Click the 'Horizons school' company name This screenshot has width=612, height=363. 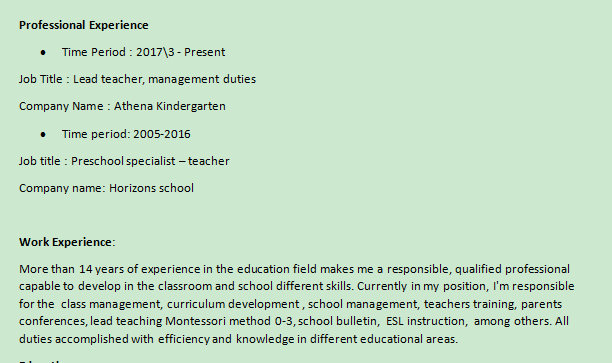tap(151, 188)
